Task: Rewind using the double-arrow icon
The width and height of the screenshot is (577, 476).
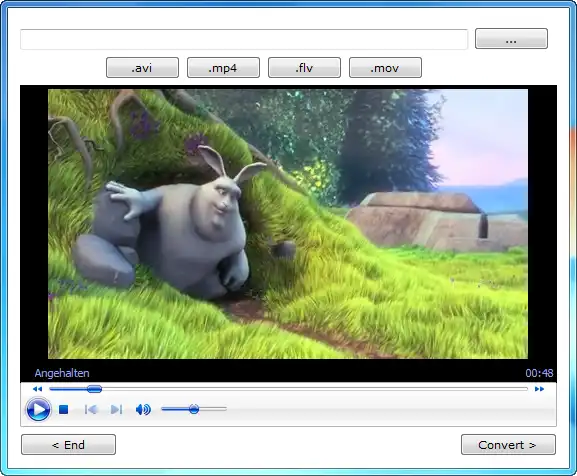Action: 37,389
